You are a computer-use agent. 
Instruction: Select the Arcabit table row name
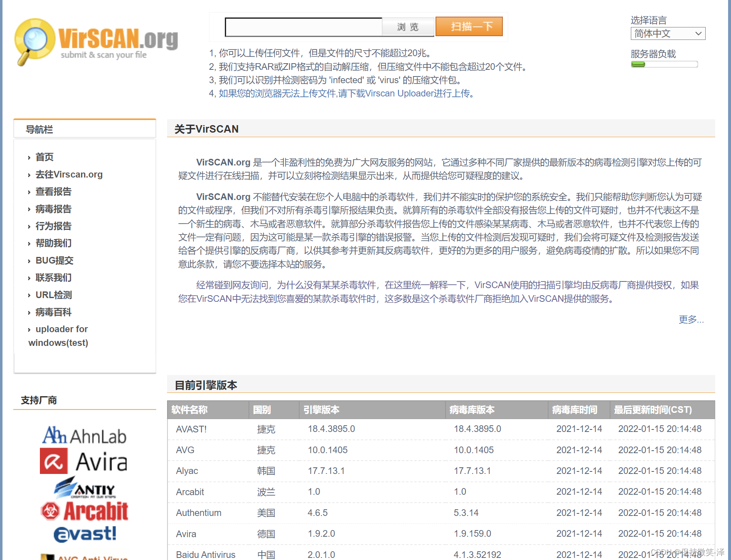tap(190, 492)
